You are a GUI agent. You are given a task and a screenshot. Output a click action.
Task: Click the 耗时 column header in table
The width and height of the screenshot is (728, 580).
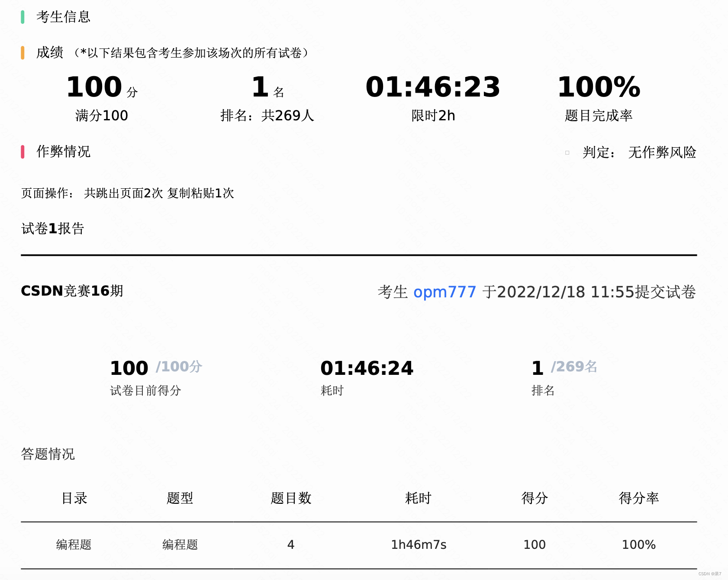(418, 498)
